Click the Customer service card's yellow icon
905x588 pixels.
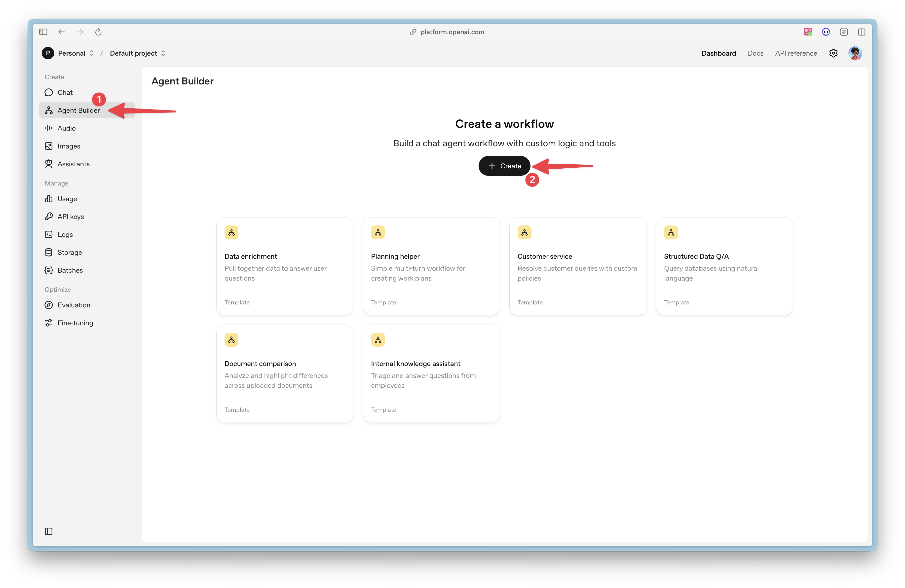[524, 232]
